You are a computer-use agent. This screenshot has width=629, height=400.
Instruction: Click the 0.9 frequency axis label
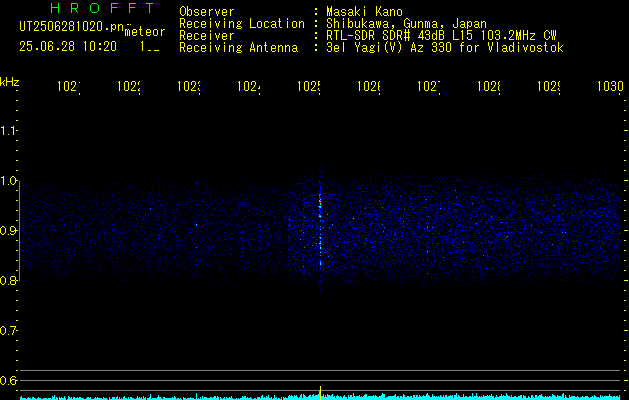[x=9, y=231]
